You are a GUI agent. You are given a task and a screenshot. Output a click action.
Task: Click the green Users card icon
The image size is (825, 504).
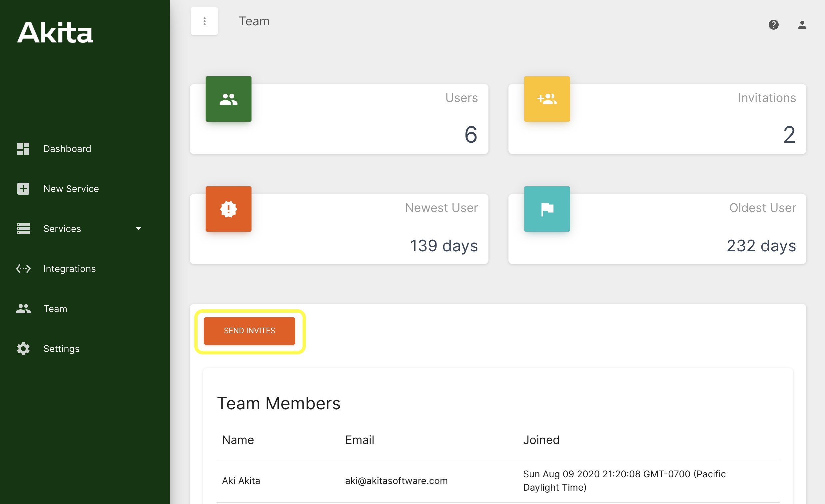[228, 99]
